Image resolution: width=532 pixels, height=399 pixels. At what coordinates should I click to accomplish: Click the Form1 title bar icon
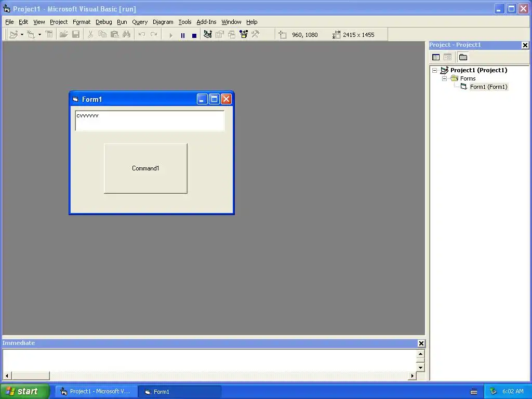tap(75, 99)
